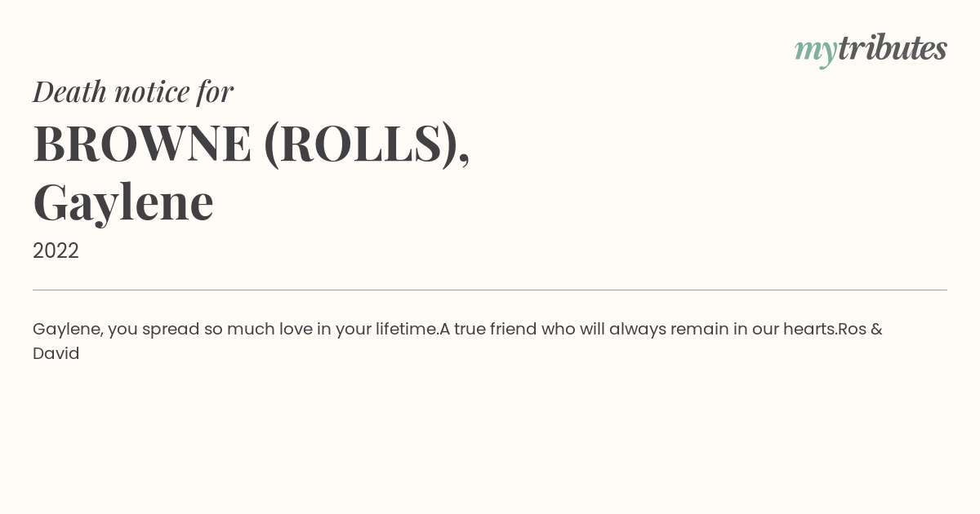This screenshot has width=980, height=514.
Task: Click the large "Gaylene" first name heading
Action: coord(123,202)
